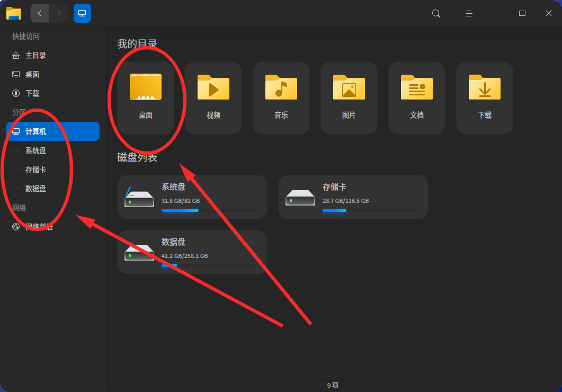Go back with the left arrow button
The height and width of the screenshot is (392, 562).
(40, 13)
